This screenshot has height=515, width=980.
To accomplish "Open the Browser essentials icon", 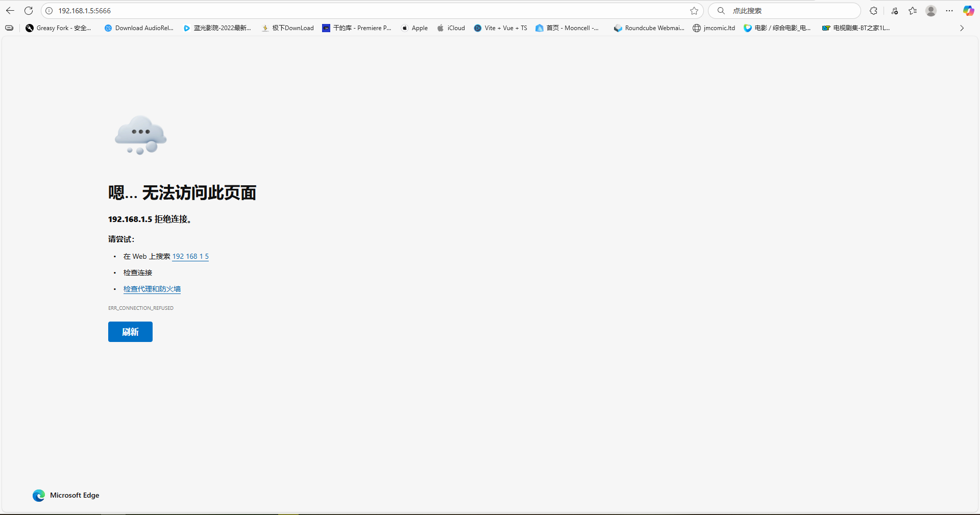I will point(894,11).
